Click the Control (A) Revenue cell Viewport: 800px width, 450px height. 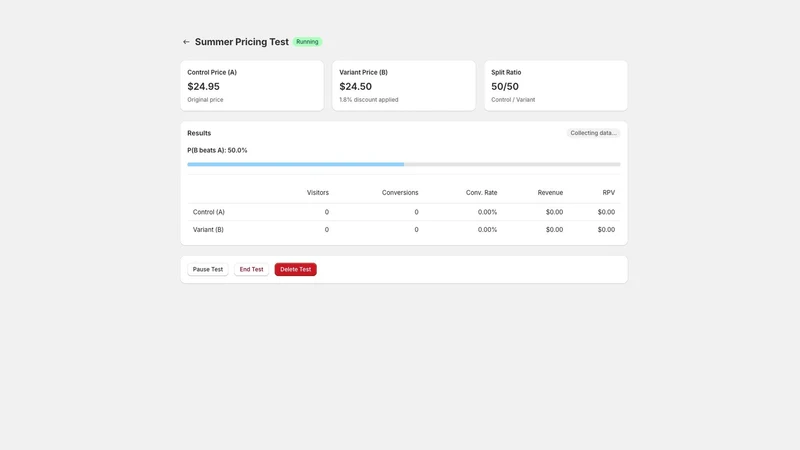555,212
